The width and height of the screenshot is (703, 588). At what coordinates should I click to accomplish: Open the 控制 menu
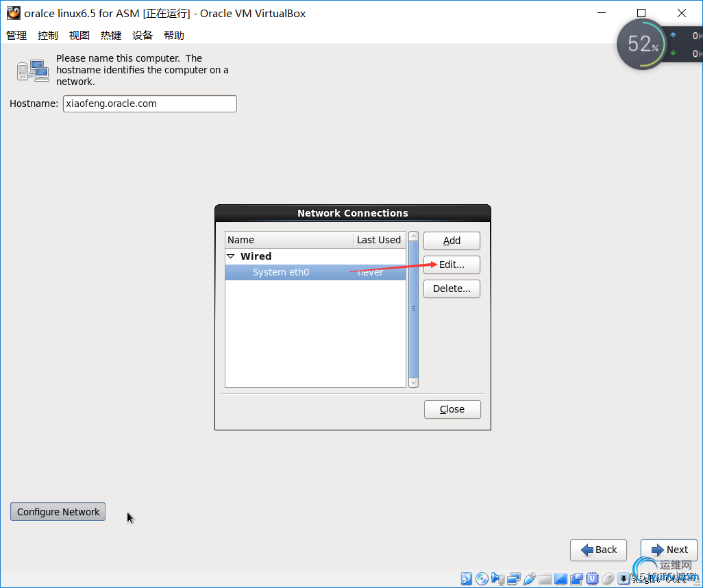48,36
